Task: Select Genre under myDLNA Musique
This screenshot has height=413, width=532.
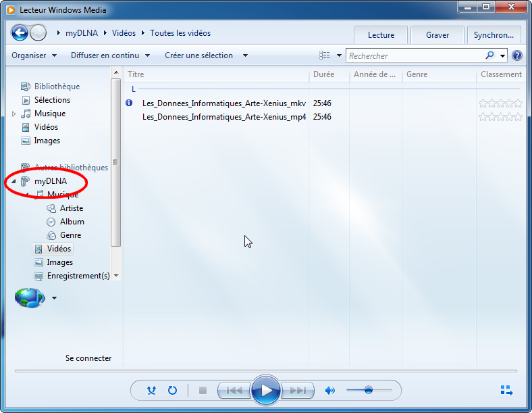Action: (x=71, y=235)
